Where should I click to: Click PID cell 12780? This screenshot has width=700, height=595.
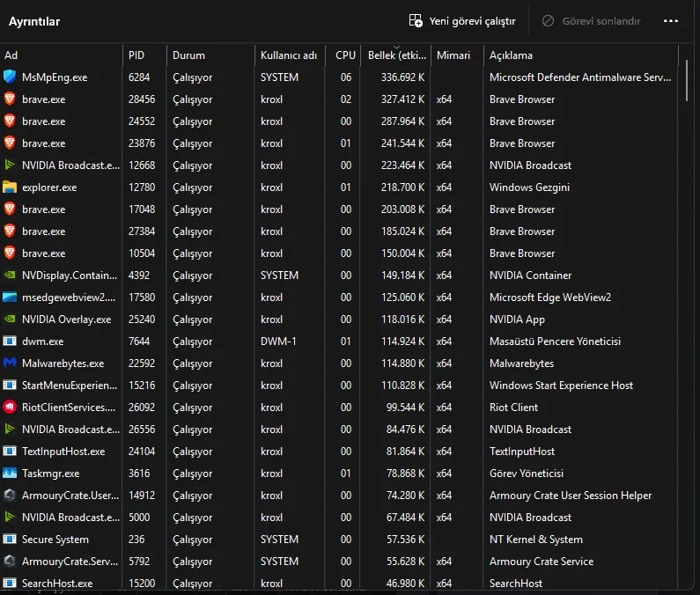click(x=142, y=187)
